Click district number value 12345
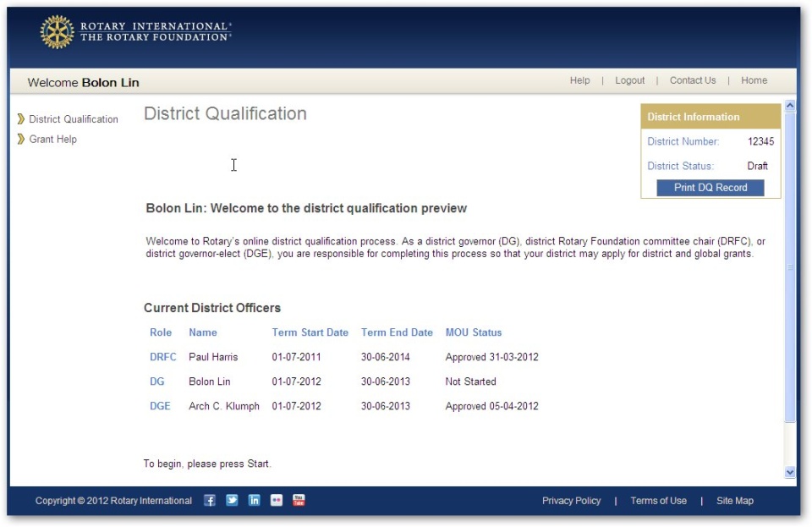Viewport: 812px width, 527px height. pyautogui.click(x=760, y=141)
